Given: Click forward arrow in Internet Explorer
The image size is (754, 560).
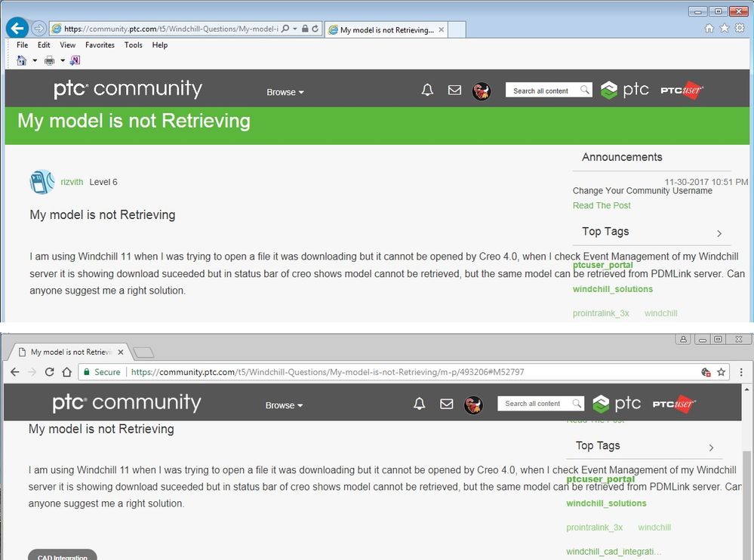Looking at the screenshot, I should (x=38, y=29).
